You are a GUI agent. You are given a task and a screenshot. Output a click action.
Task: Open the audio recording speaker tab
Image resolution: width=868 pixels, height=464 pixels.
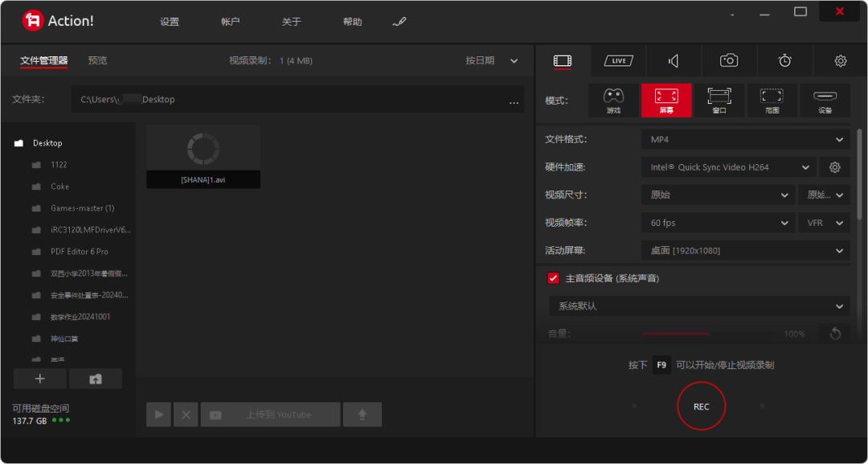674,61
